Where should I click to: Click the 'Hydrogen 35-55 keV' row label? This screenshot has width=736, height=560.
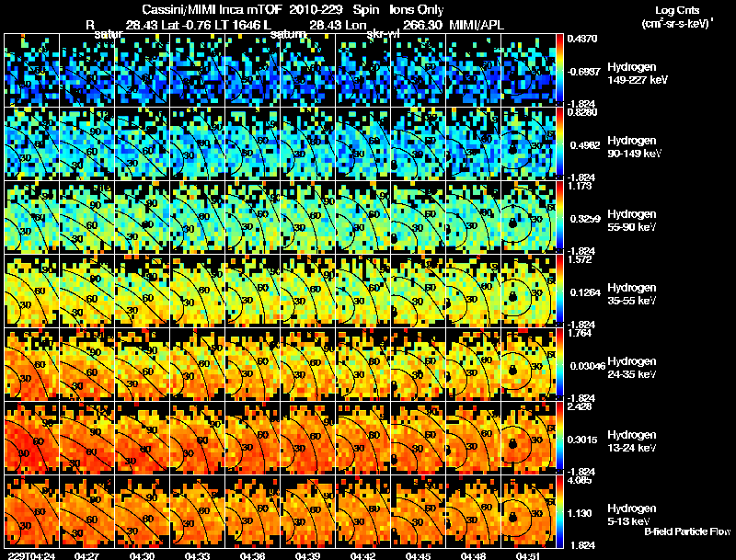click(632, 294)
